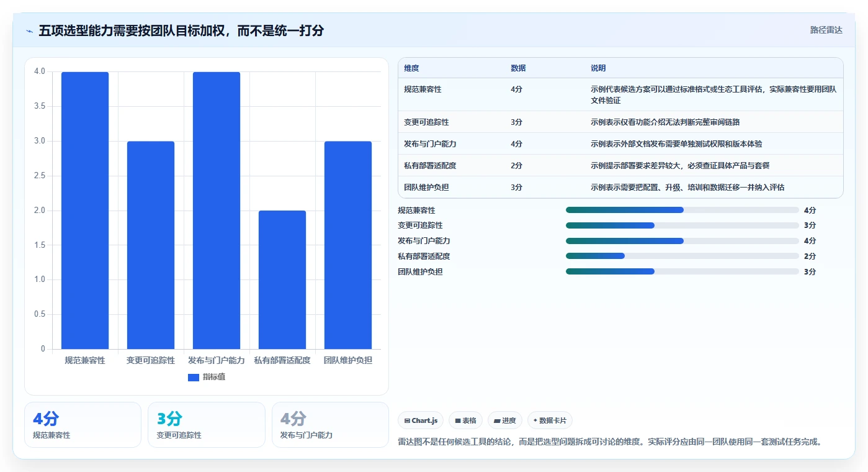Click the 2分 value in the table
The width and height of the screenshot is (868, 472).
click(516, 166)
